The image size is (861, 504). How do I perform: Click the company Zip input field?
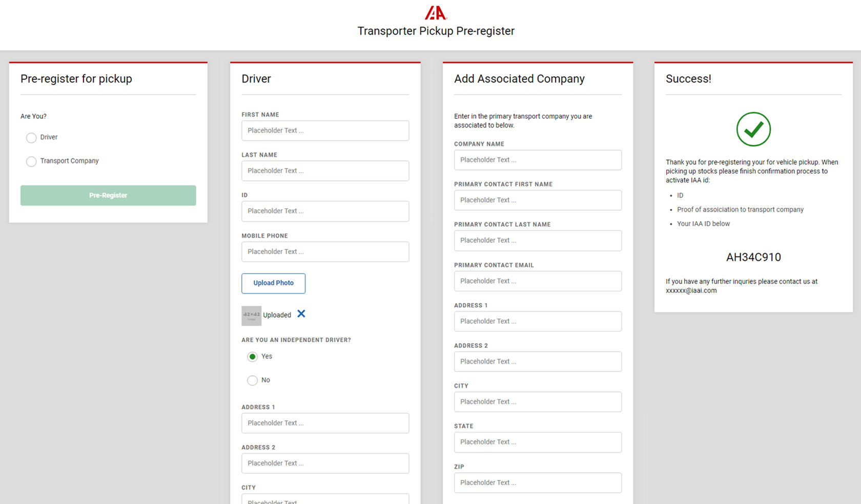(538, 482)
